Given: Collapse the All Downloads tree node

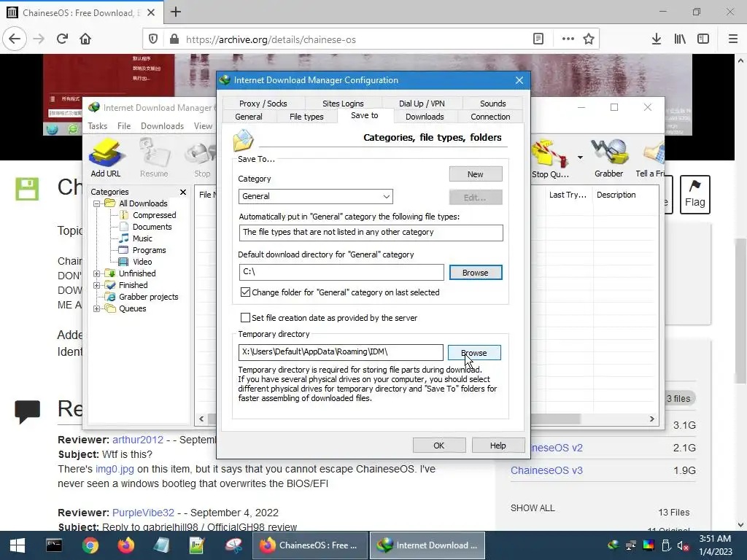Looking at the screenshot, I should [x=97, y=204].
